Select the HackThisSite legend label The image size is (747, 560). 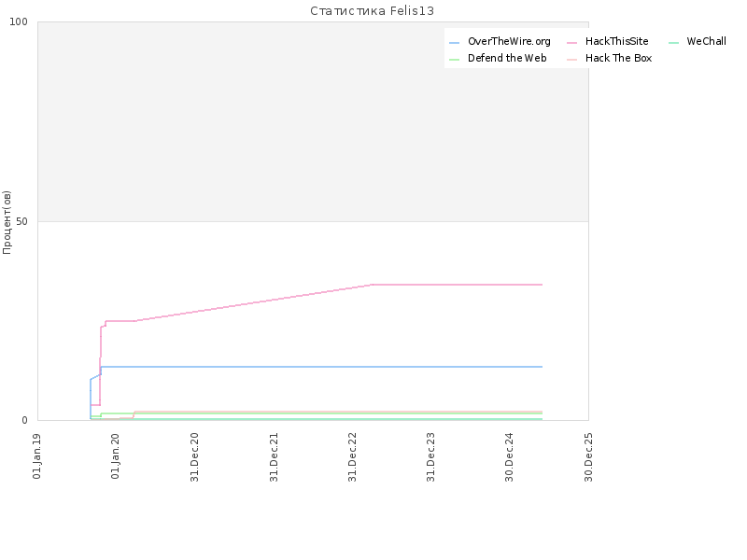coord(616,41)
